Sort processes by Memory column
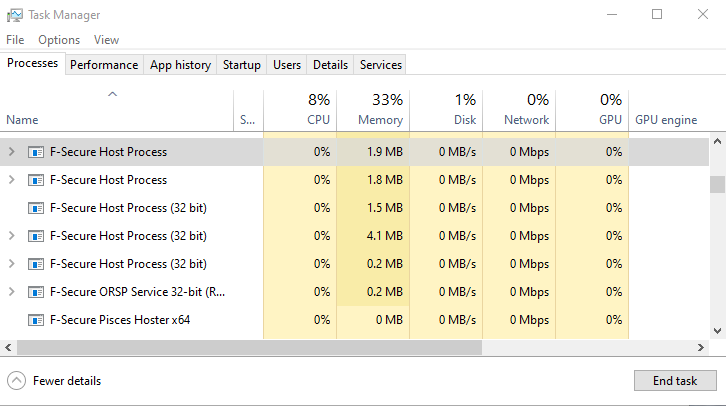 (373, 110)
